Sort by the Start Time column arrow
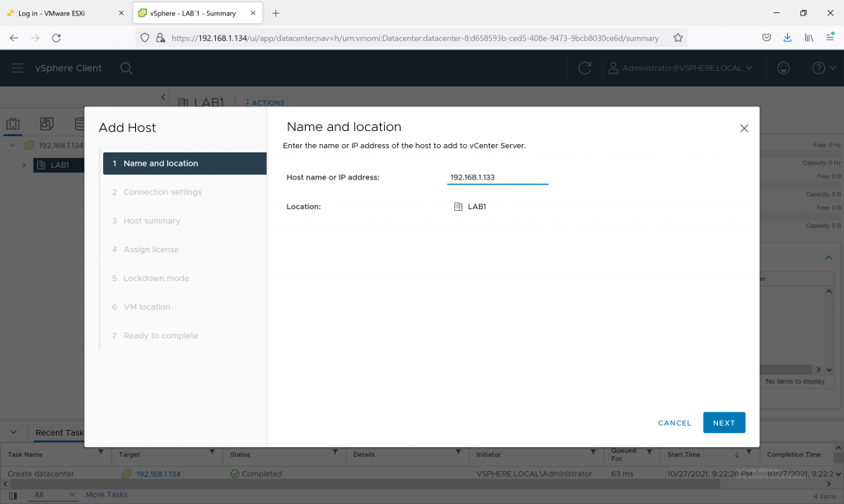 (736, 455)
